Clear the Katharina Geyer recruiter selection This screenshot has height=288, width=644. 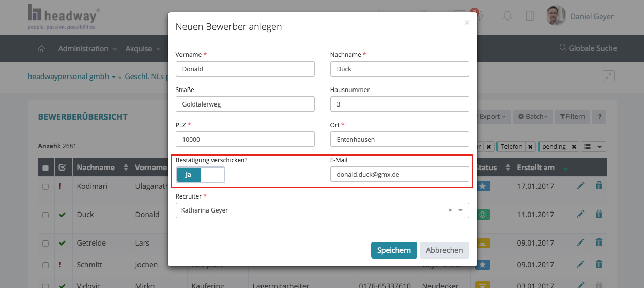point(450,210)
